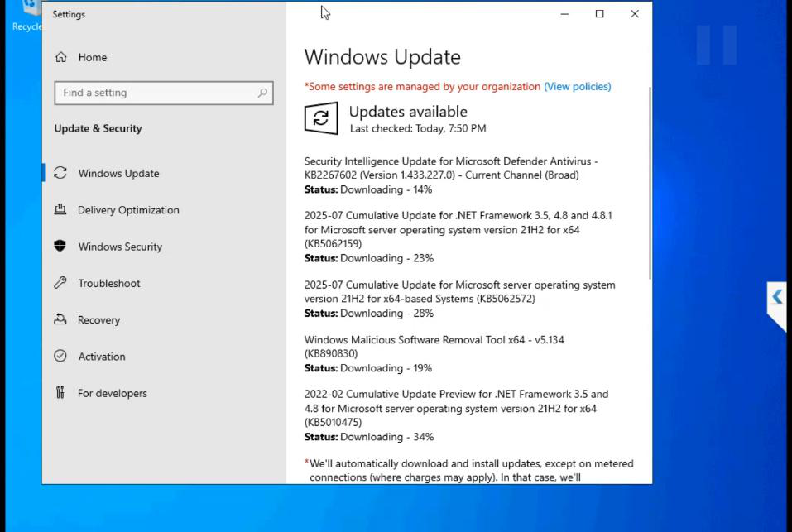Click the KB5062572 Cumulative Update entry
The height and width of the screenshot is (532, 792).
pos(459,292)
